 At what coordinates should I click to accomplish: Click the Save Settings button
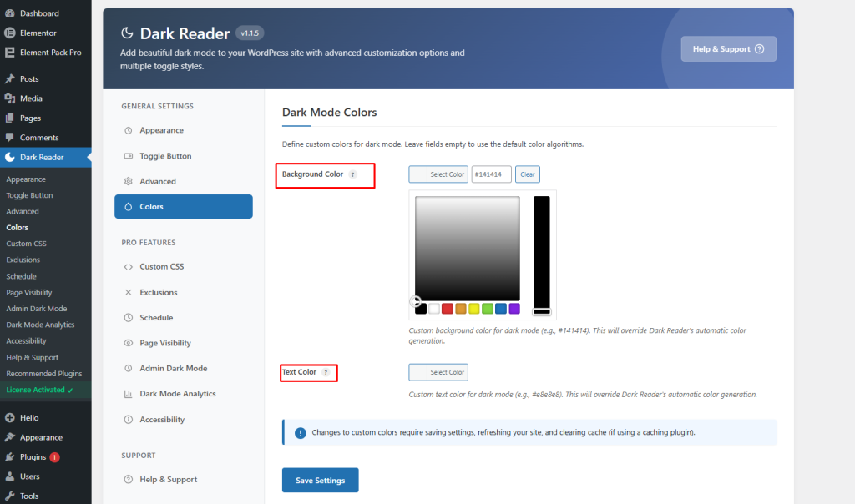tap(320, 480)
